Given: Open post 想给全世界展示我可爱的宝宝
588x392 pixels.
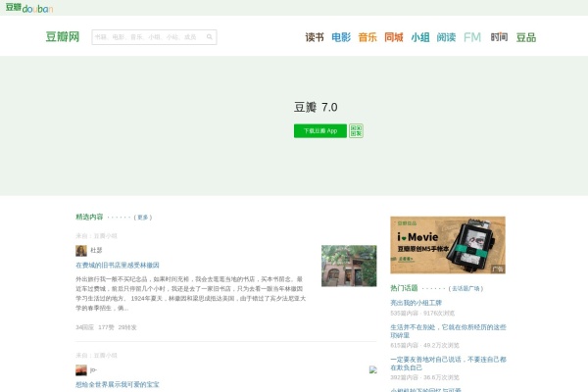Looking at the screenshot, I should point(118,384).
